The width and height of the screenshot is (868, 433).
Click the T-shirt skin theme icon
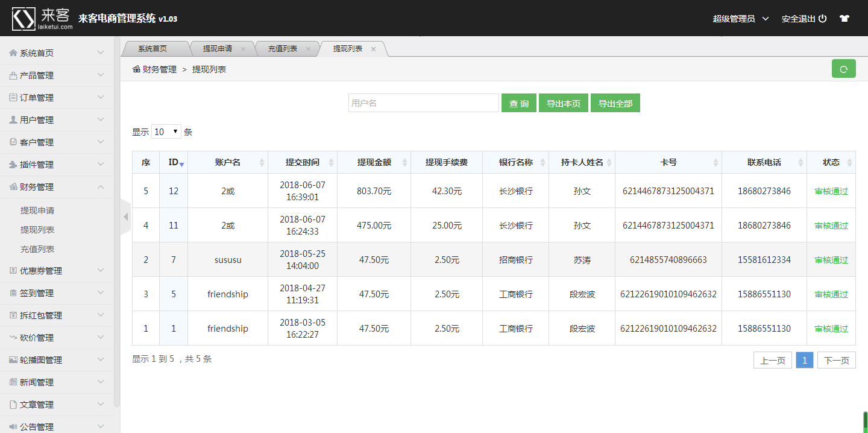[x=844, y=19]
